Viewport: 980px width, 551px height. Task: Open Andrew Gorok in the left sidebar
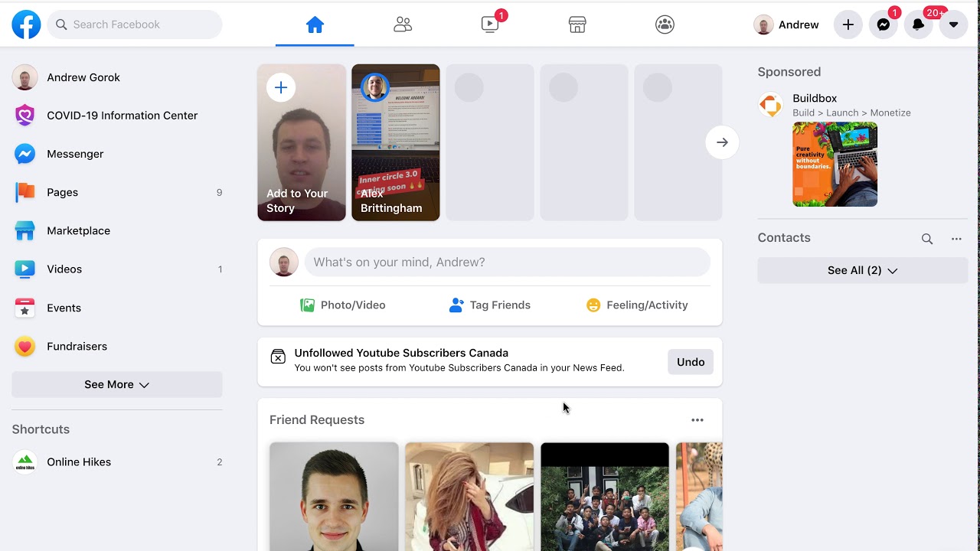coord(117,77)
